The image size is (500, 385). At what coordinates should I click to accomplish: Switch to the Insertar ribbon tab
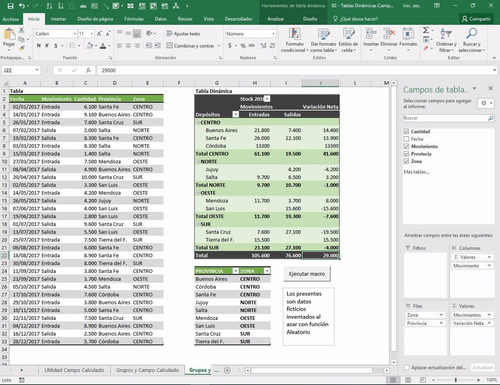point(58,19)
